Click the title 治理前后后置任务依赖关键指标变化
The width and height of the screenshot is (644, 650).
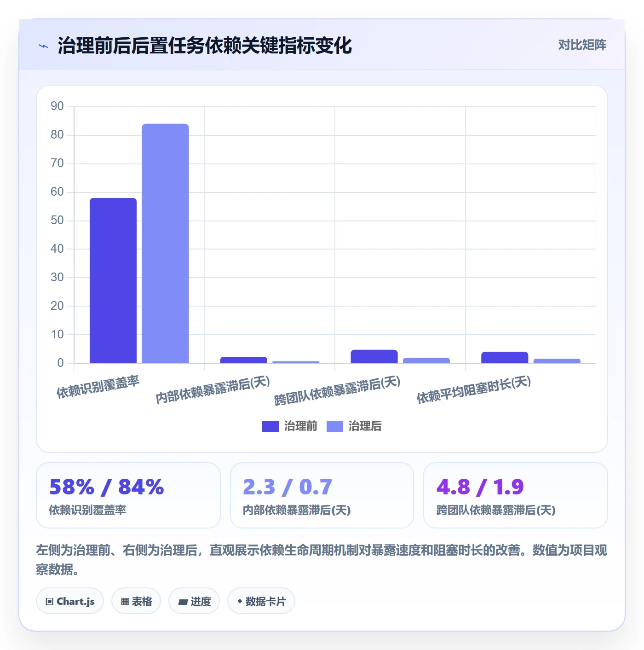pyautogui.click(x=205, y=46)
